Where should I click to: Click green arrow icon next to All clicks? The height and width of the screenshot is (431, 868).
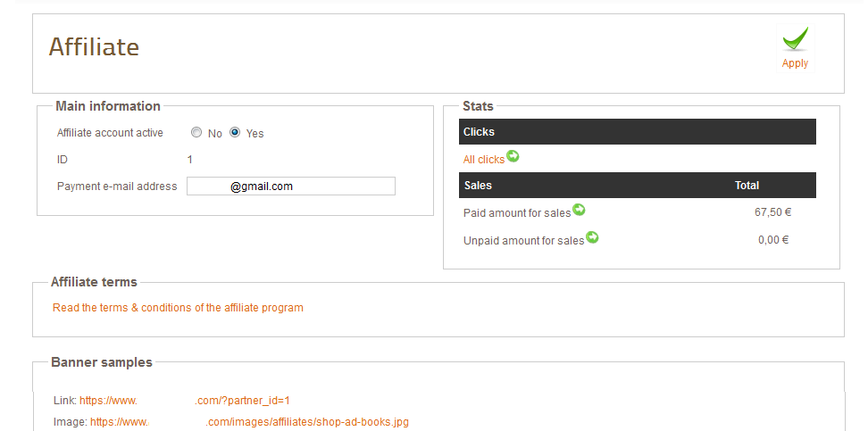click(513, 156)
